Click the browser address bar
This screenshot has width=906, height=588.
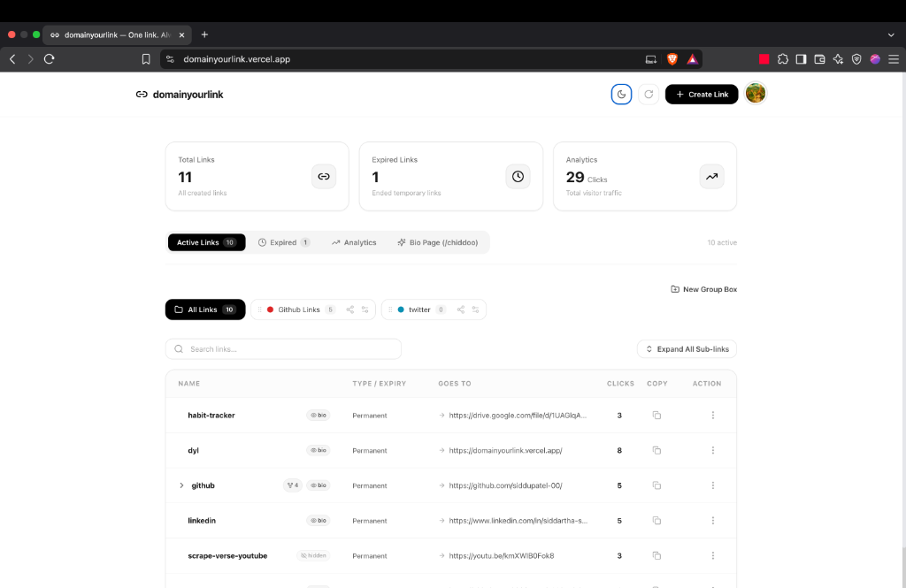[x=404, y=59]
